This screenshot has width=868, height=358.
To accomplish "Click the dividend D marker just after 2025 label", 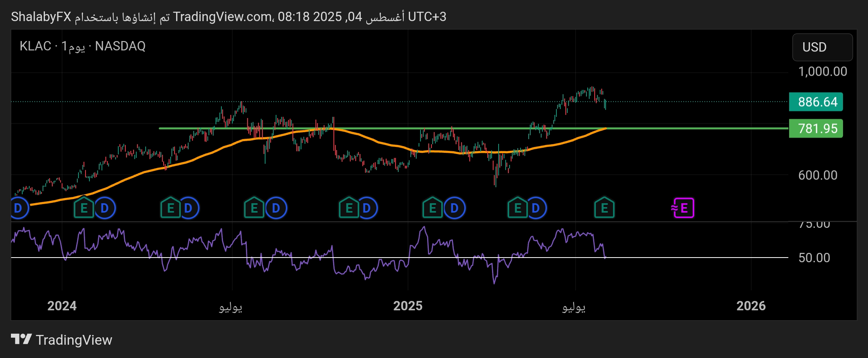I will click(454, 208).
